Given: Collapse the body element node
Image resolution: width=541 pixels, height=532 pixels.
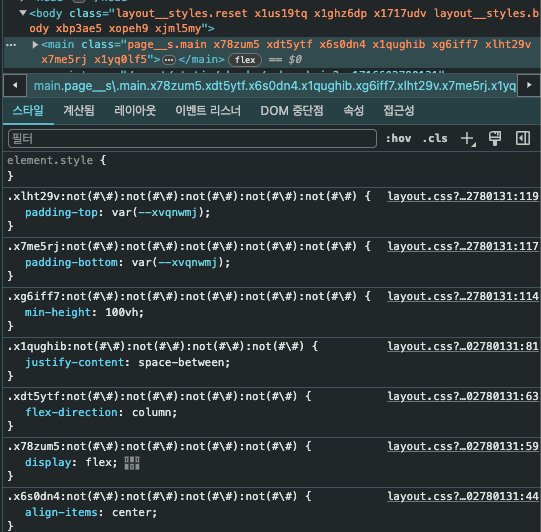Looking at the screenshot, I should coord(23,13).
